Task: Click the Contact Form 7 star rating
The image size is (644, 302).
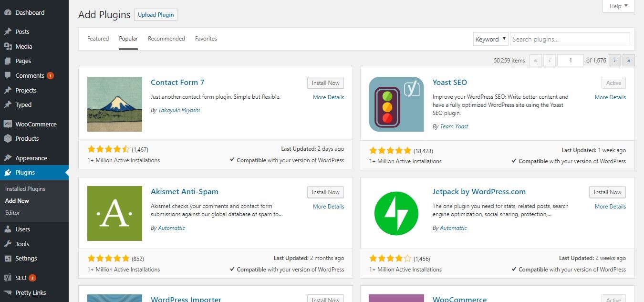Action: point(108,149)
